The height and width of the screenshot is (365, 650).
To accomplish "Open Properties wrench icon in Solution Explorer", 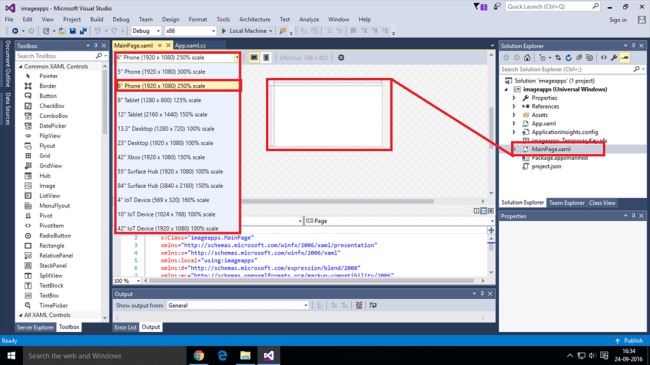I will 614,58.
